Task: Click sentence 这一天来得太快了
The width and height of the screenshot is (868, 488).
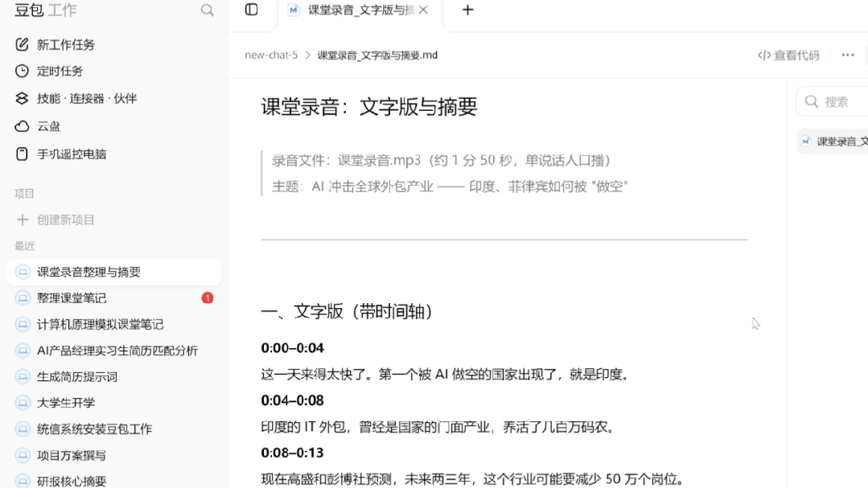Action: (446, 375)
